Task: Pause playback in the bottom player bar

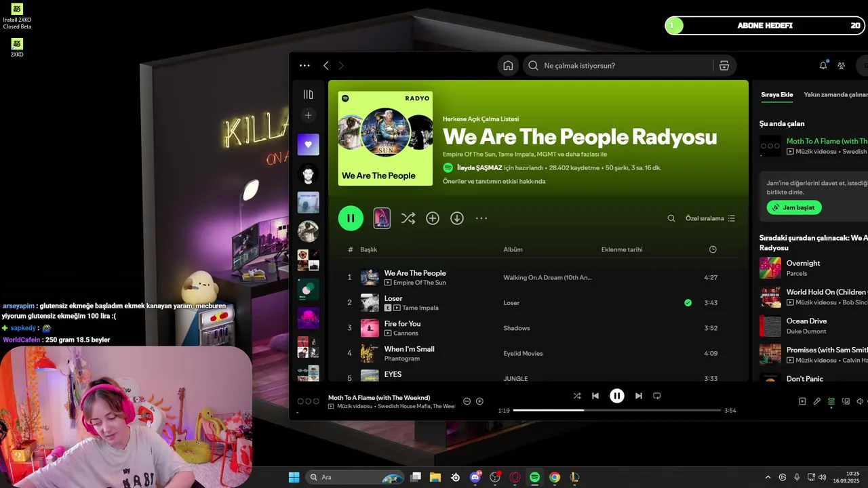Action: 616,396
